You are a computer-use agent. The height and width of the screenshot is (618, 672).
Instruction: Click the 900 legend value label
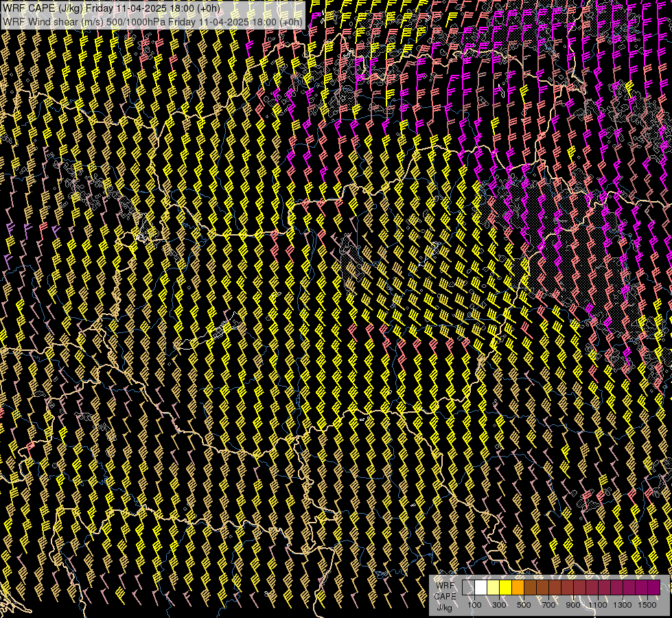pos(573,605)
